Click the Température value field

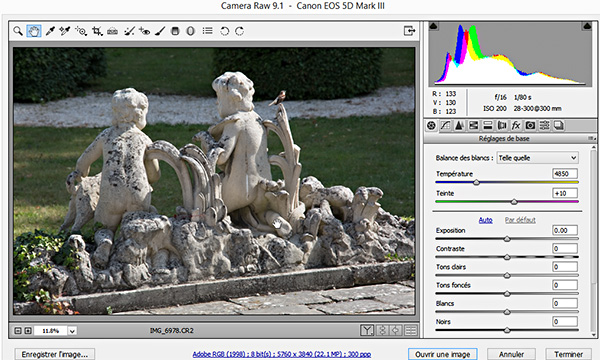tap(565, 174)
